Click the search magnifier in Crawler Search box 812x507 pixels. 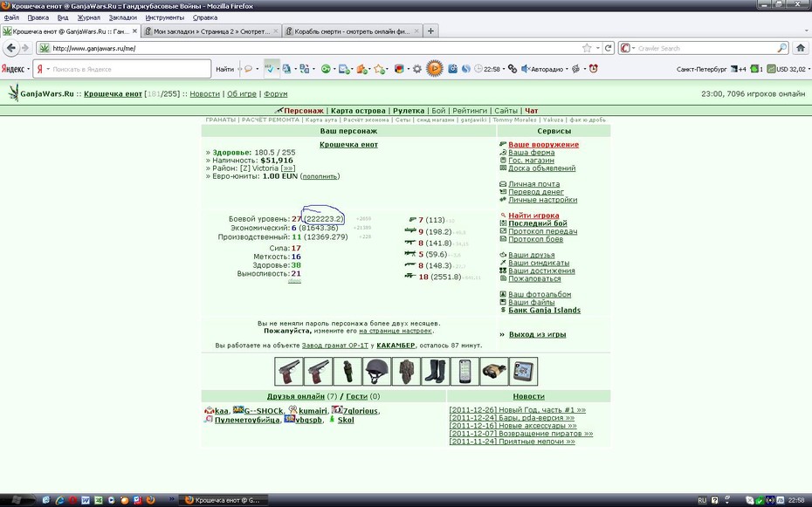782,48
